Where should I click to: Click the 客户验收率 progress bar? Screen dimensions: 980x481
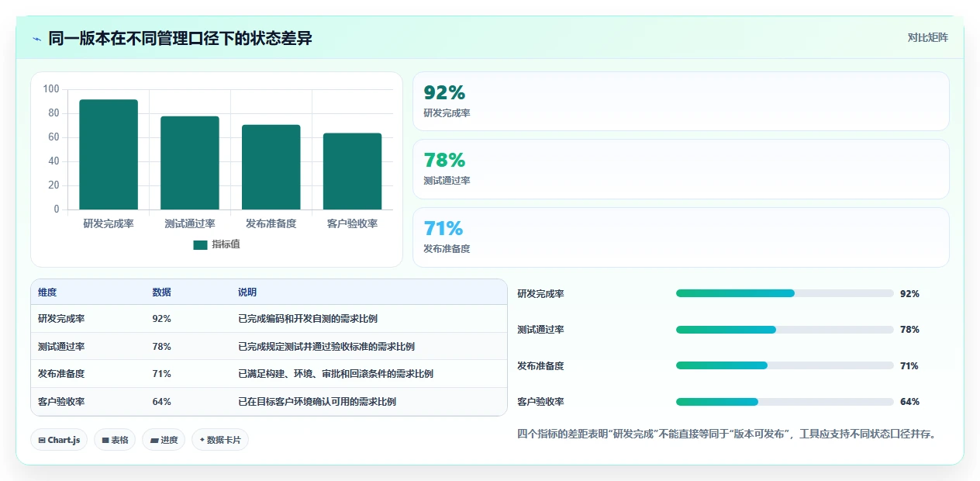tap(785, 402)
